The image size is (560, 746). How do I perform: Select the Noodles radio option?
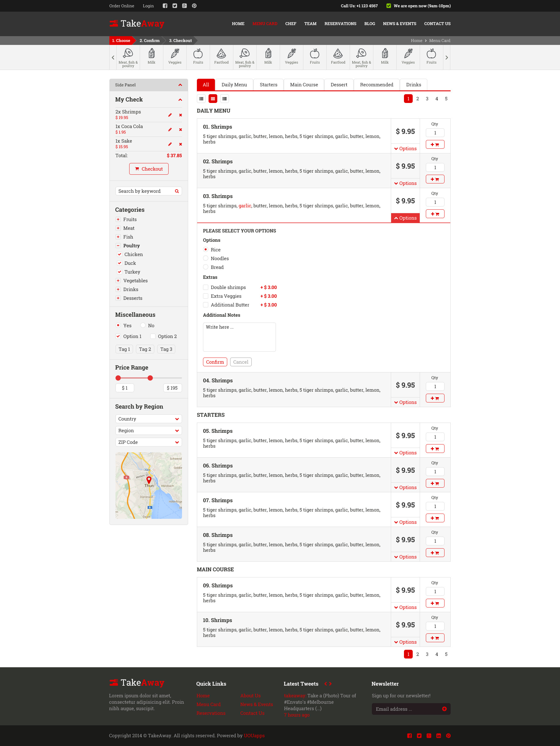click(206, 258)
